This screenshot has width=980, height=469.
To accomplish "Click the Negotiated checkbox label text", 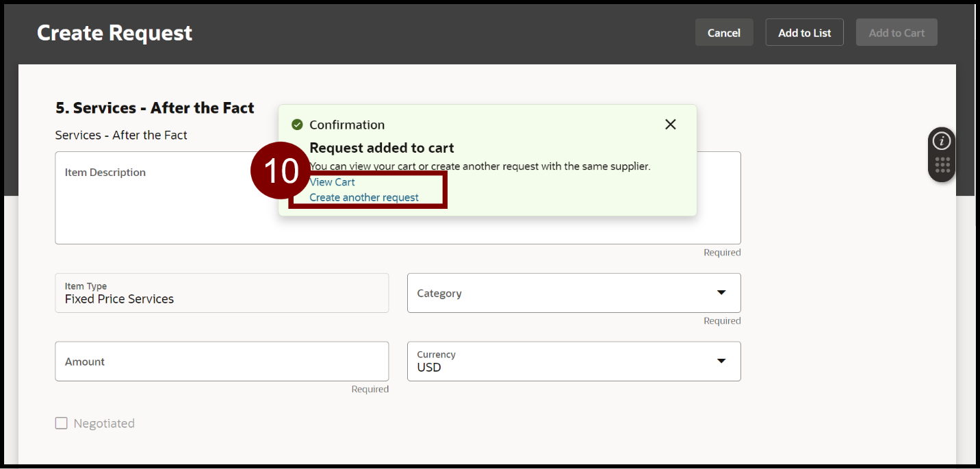I will tap(104, 424).
